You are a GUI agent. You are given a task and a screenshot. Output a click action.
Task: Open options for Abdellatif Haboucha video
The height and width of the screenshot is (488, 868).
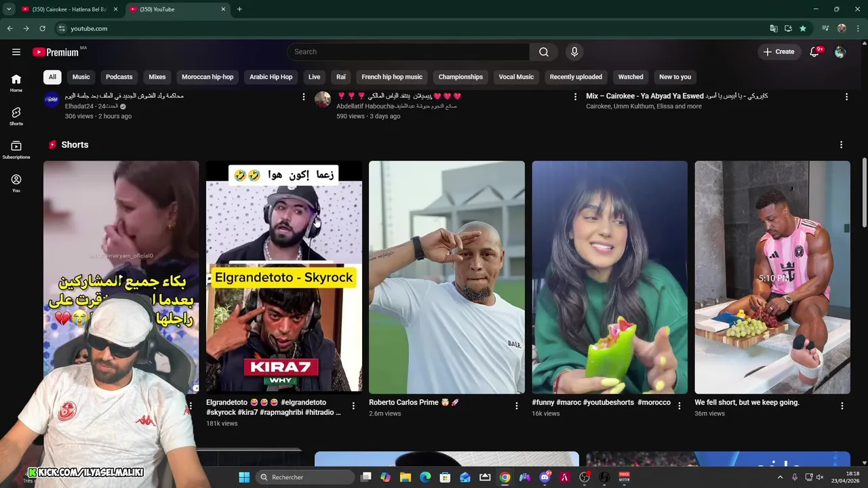(x=575, y=97)
